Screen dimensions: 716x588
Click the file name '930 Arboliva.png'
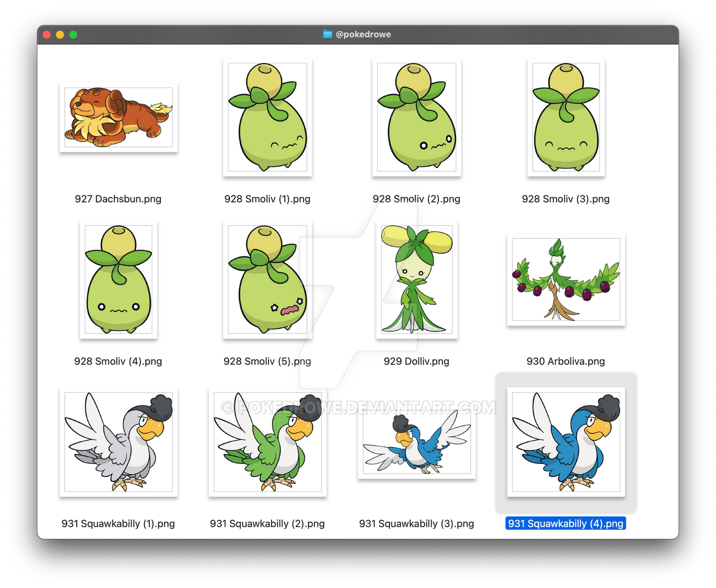(x=566, y=361)
